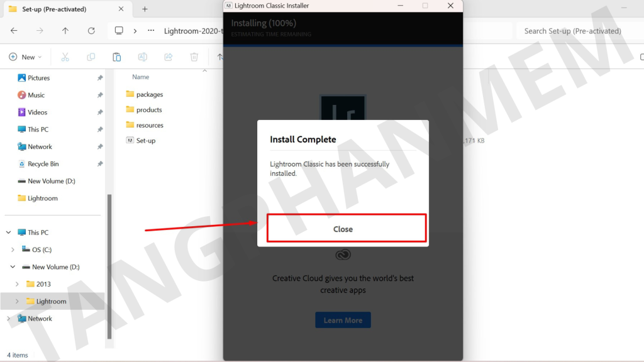Close the Set-up (Pre-activated) Explorer tab
Screen dimensions: 644x362
[x=121, y=9]
